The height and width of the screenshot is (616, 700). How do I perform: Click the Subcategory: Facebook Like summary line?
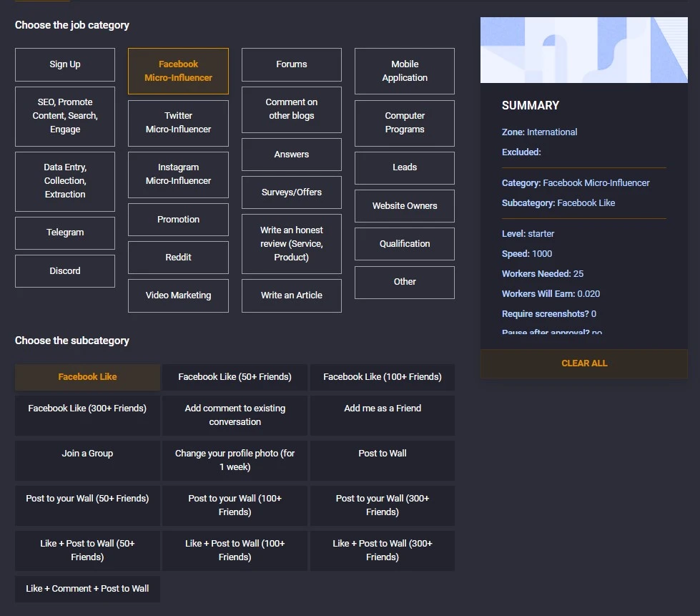pos(558,203)
